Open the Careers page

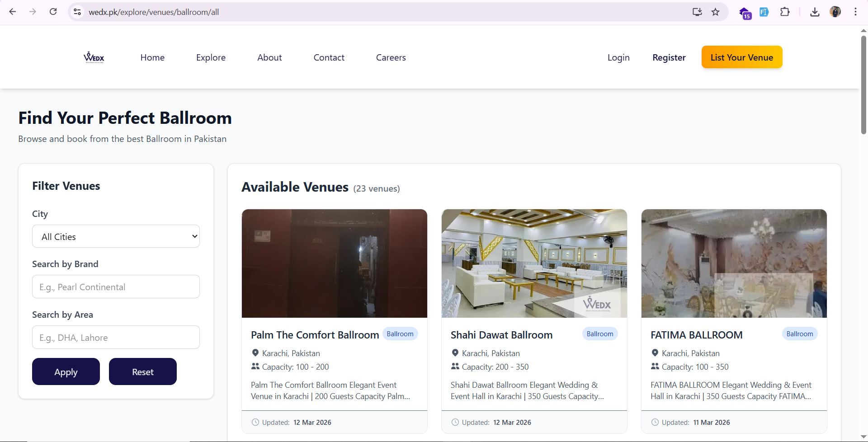point(391,57)
